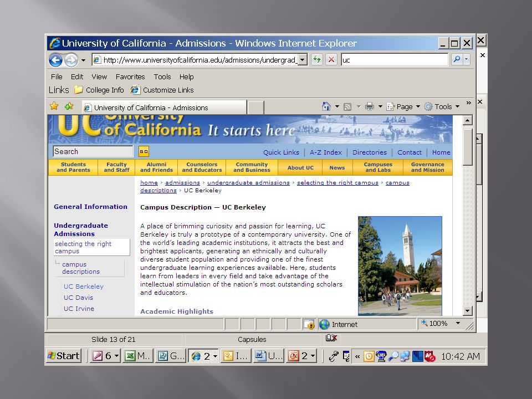The height and width of the screenshot is (399, 532).
Task: Open the Windows Start menu
Action: (64, 356)
